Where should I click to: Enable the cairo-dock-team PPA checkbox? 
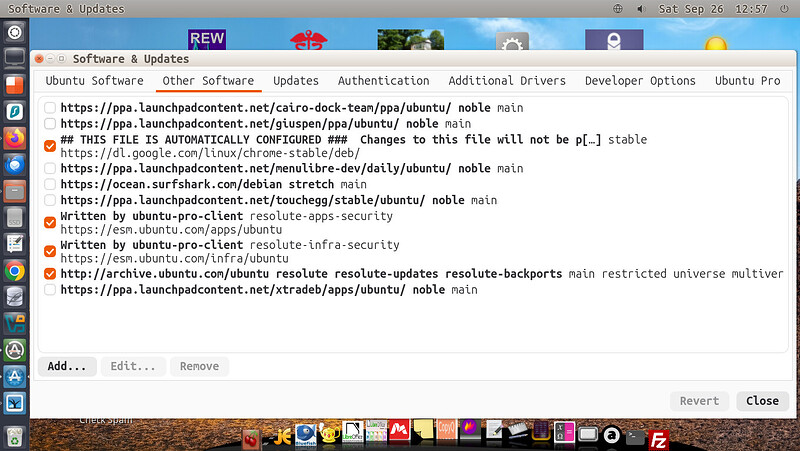click(49, 108)
